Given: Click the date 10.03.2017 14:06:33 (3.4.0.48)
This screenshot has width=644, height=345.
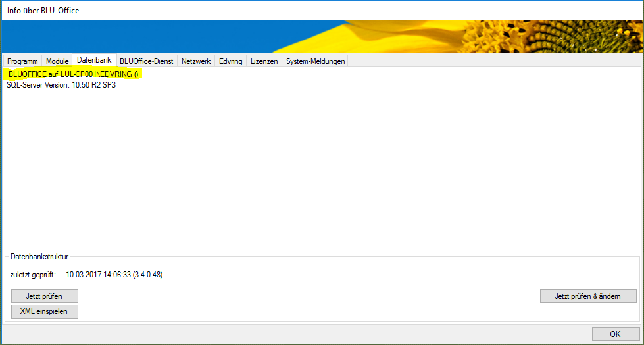Looking at the screenshot, I should (114, 275).
